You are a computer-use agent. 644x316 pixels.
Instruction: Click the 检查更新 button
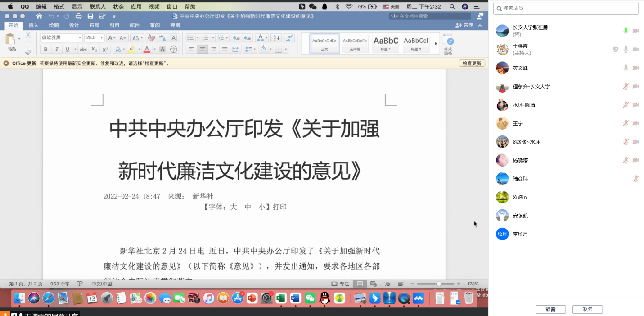pos(472,63)
